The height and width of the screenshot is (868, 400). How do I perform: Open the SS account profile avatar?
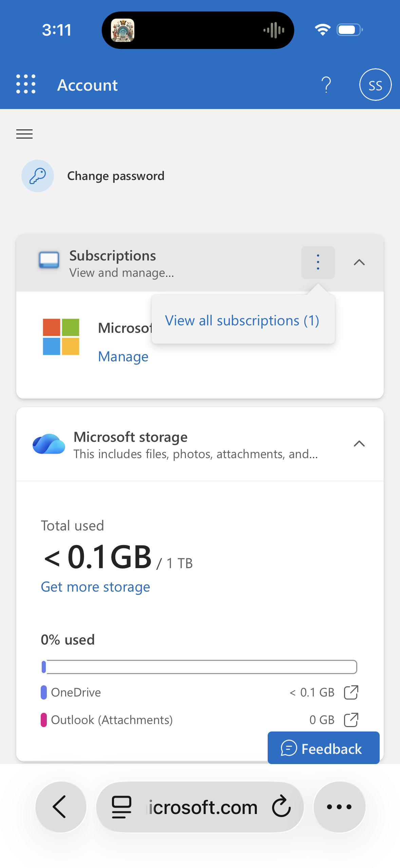point(375,85)
